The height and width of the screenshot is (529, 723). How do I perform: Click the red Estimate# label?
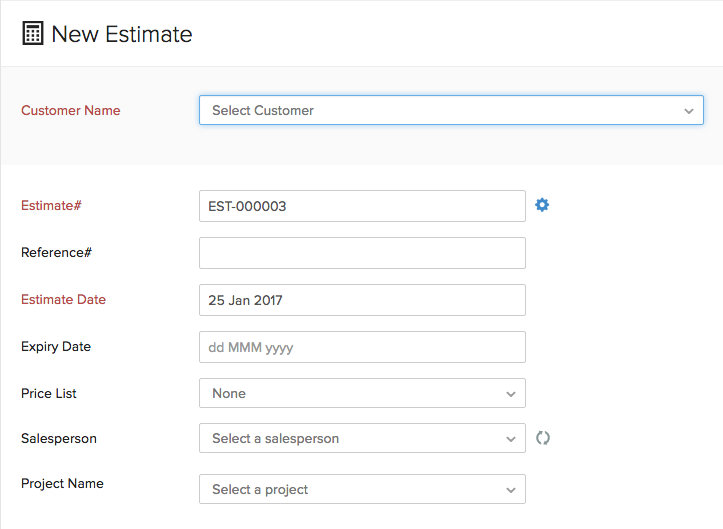tap(51, 206)
